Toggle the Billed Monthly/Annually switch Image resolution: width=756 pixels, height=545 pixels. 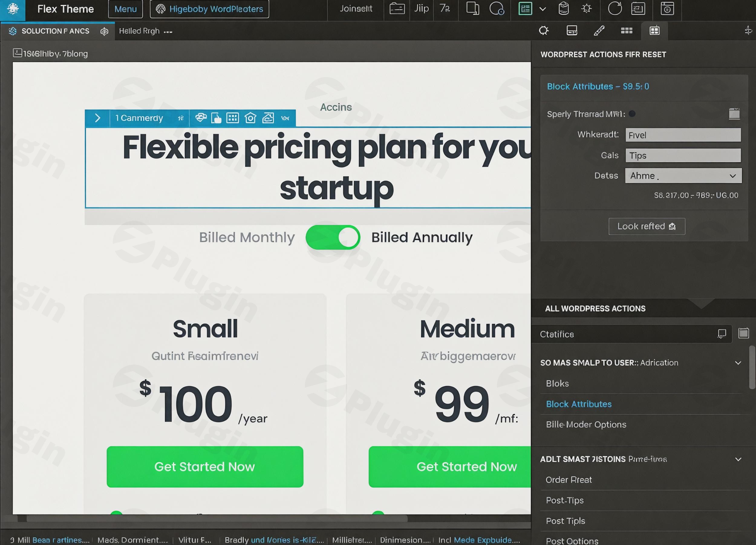click(333, 237)
